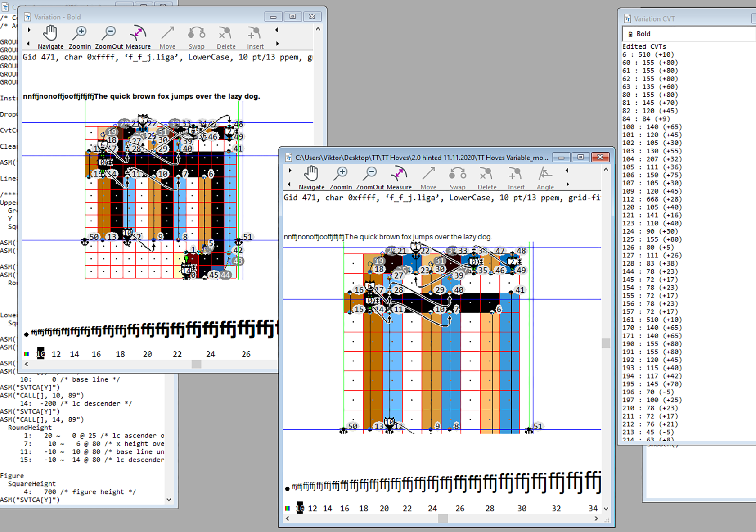The width and height of the screenshot is (756, 532).
Task: Select Swap tool in TT Hoves window
Action: (x=457, y=178)
